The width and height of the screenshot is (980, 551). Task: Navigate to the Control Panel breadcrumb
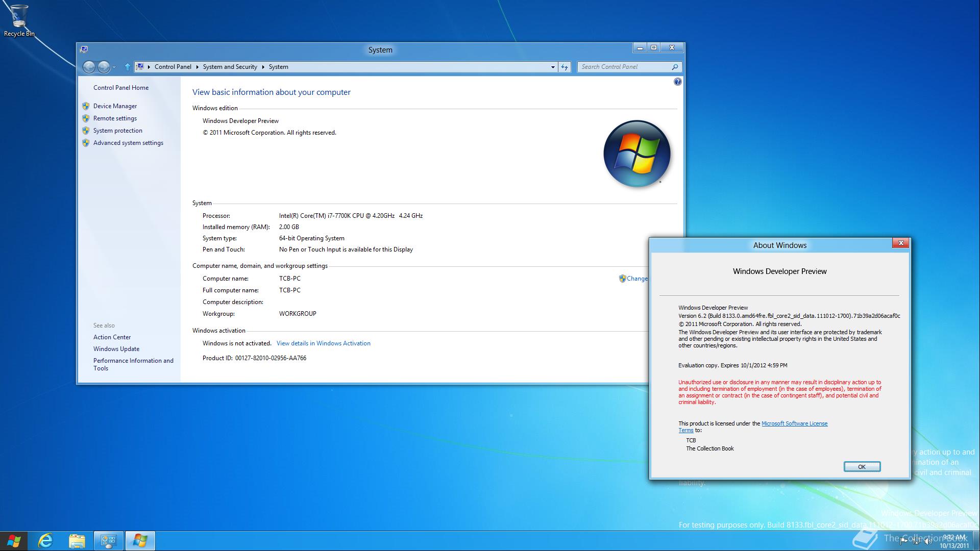click(173, 67)
